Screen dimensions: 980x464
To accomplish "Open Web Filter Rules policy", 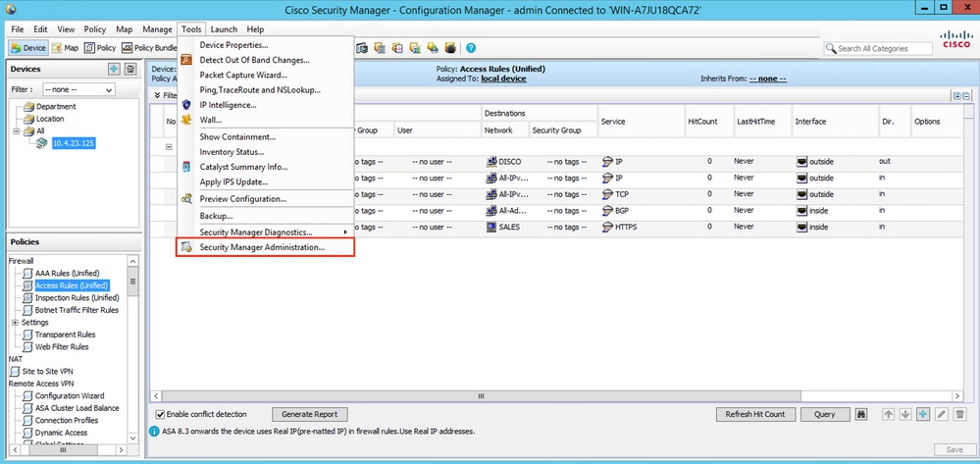I will pos(61,346).
